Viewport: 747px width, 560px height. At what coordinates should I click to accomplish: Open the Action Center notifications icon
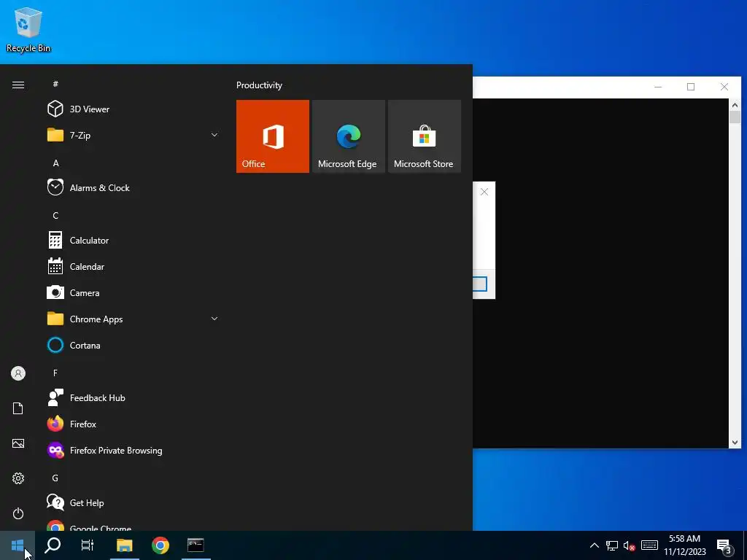pyautogui.click(x=724, y=546)
